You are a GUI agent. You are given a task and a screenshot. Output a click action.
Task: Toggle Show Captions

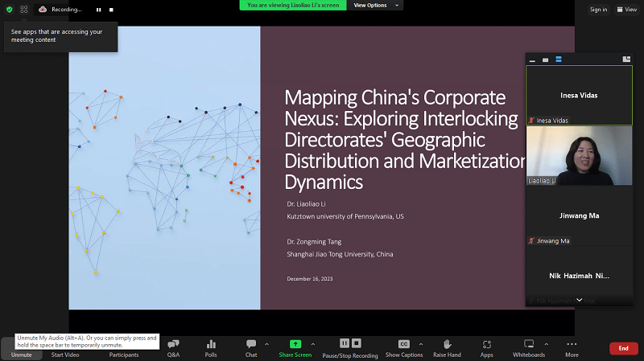403,347
